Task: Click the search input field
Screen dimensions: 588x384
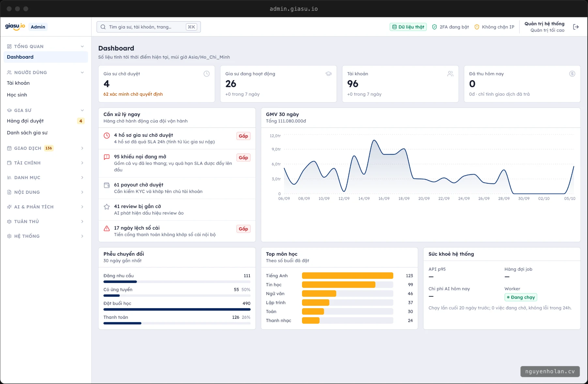Action: [148, 27]
